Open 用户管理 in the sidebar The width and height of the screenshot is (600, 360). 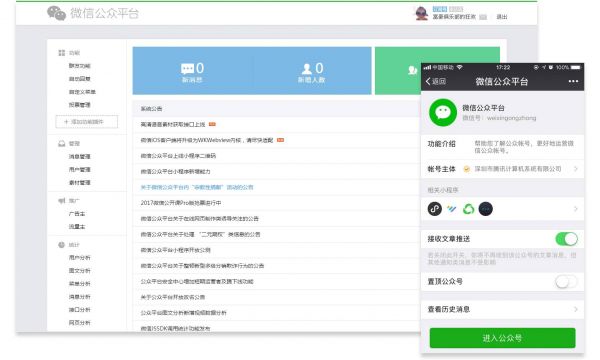click(80, 169)
